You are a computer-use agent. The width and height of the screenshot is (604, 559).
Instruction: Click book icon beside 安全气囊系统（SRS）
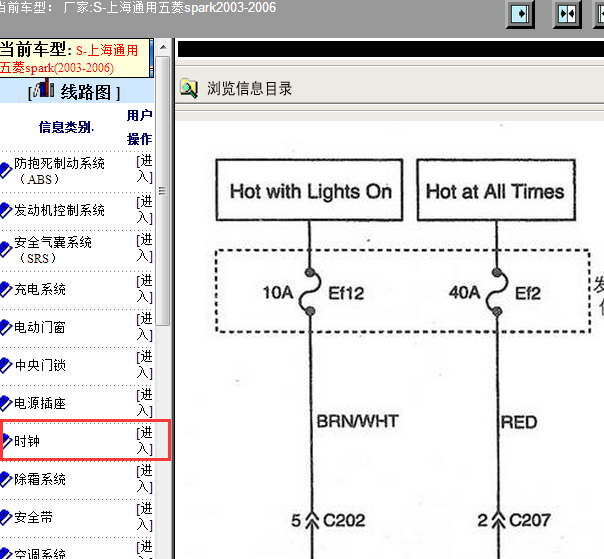tap(5, 250)
